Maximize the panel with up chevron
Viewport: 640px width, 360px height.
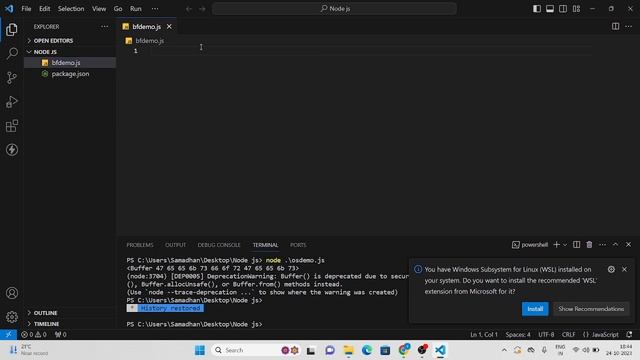616,245
